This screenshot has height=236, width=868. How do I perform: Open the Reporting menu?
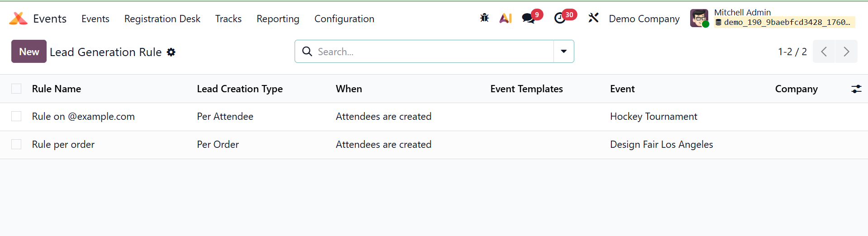tap(278, 19)
